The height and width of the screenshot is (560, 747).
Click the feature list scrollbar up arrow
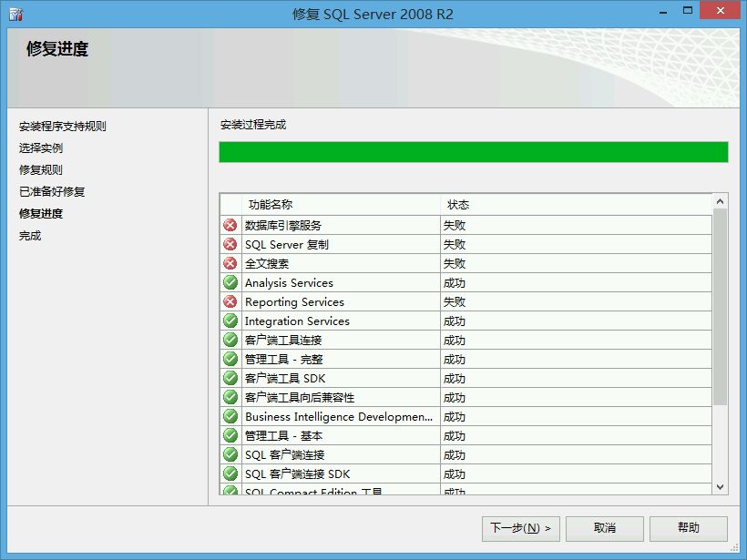(721, 201)
